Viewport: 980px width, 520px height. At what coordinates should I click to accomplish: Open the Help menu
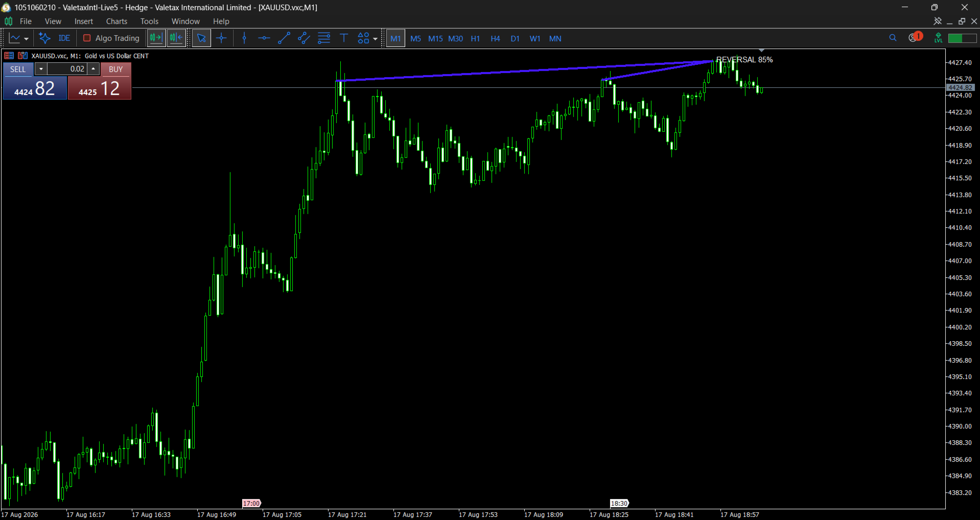[x=221, y=21]
